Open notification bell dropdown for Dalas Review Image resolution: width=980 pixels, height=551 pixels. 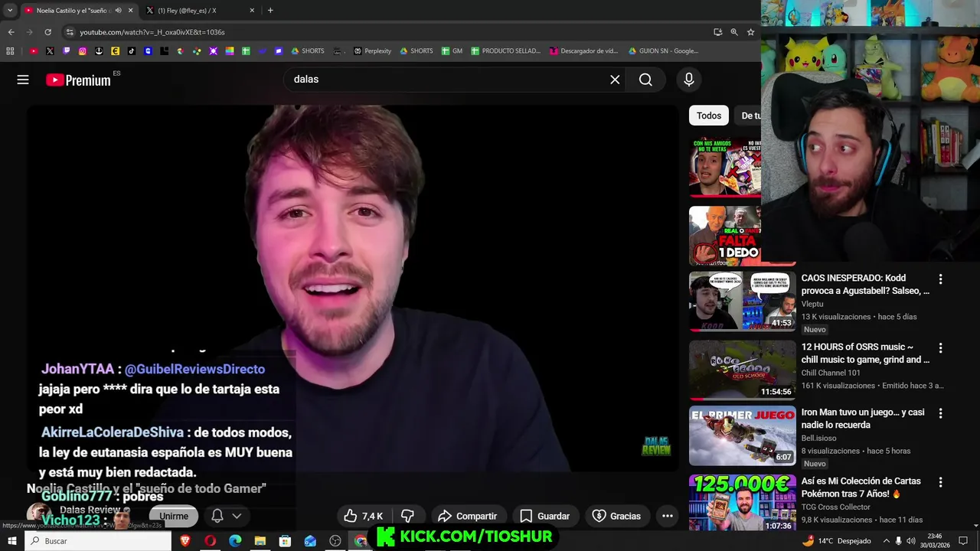(227, 516)
